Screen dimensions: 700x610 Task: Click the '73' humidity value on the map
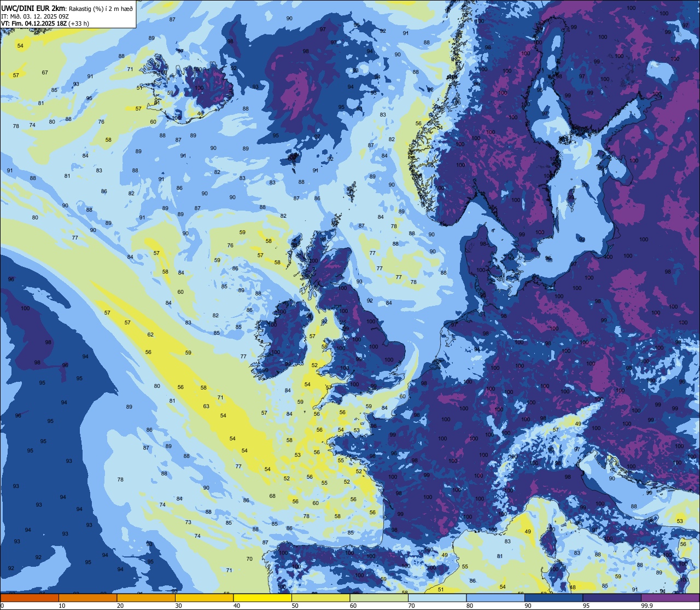pos(188,522)
